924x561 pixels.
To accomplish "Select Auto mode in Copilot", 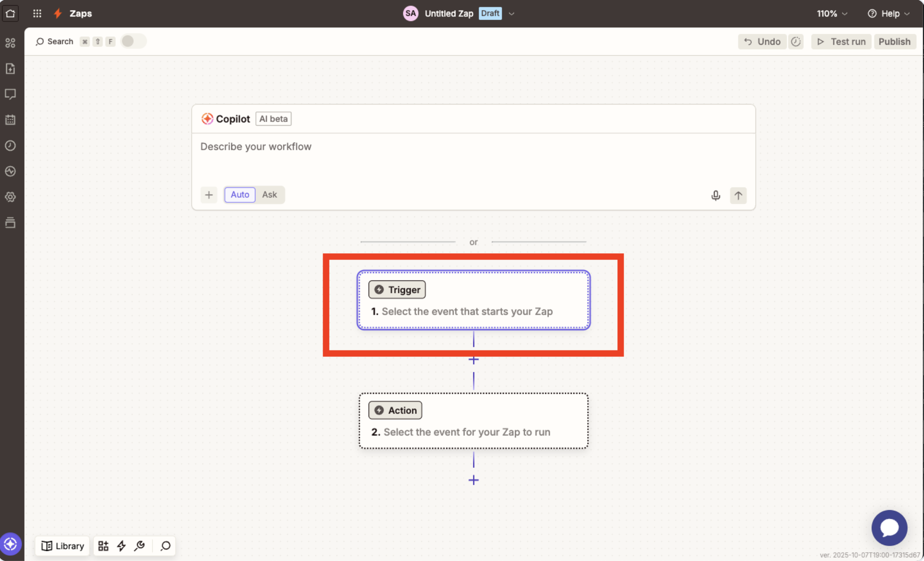I will (240, 194).
